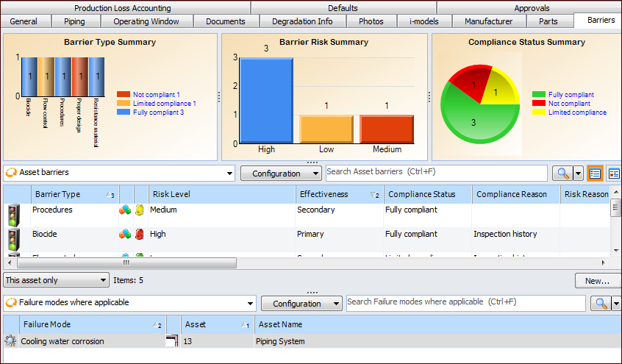Open the Piping tab
Viewport: 622px width, 364px height.
point(74,21)
